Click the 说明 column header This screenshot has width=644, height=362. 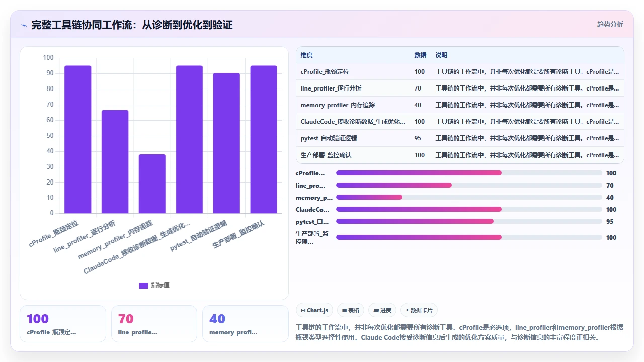(441, 55)
